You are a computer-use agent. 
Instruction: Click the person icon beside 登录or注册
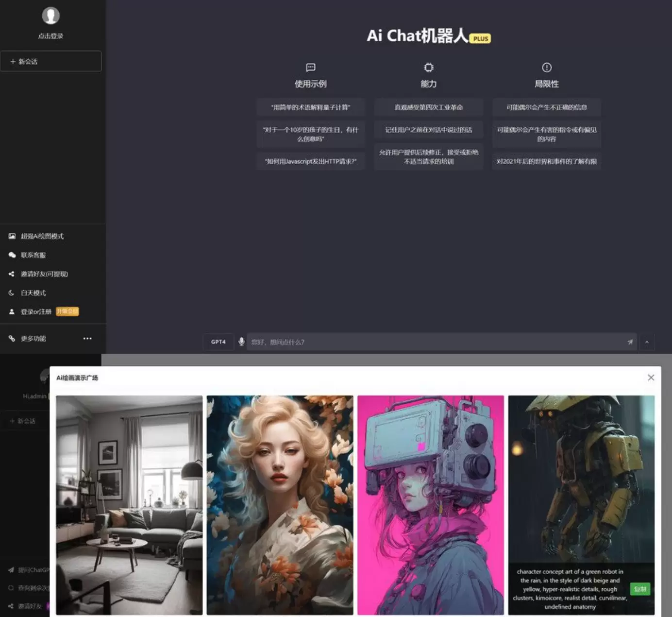tap(12, 312)
